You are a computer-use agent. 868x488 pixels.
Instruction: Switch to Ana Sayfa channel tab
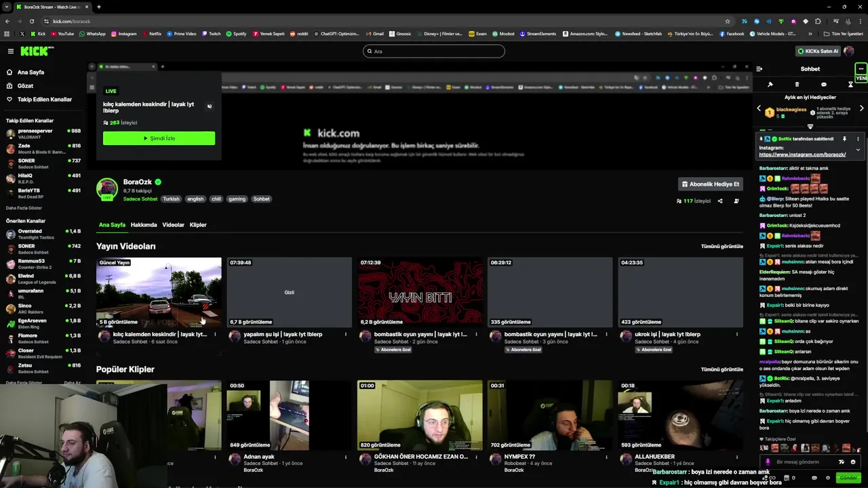click(112, 225)
